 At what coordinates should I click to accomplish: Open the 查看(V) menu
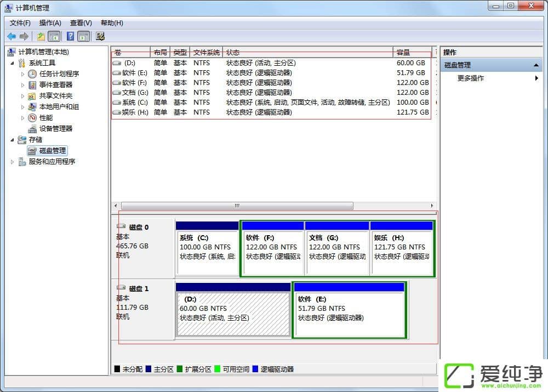[x=81, y=23]
